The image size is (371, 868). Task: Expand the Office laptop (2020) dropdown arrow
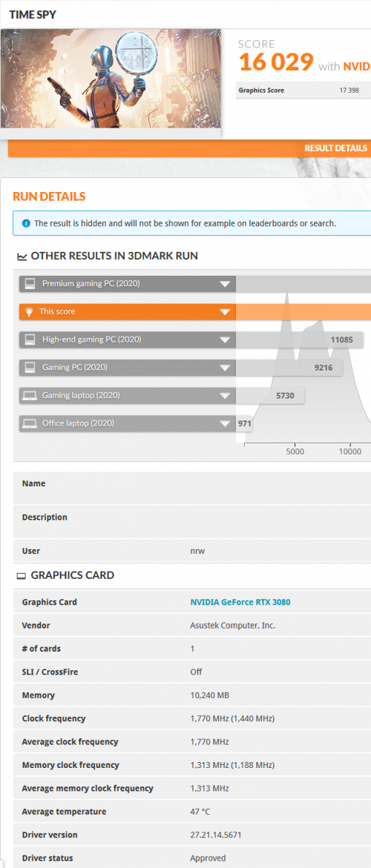coord(224,423)
